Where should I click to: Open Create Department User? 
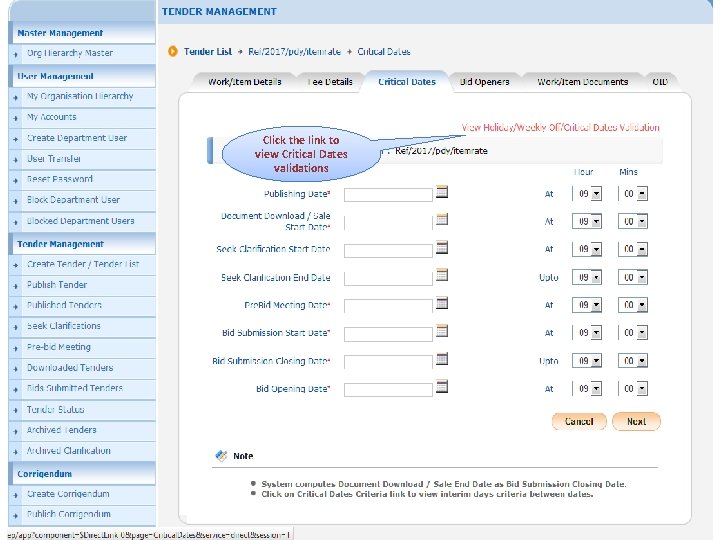(x=77, y=138)
